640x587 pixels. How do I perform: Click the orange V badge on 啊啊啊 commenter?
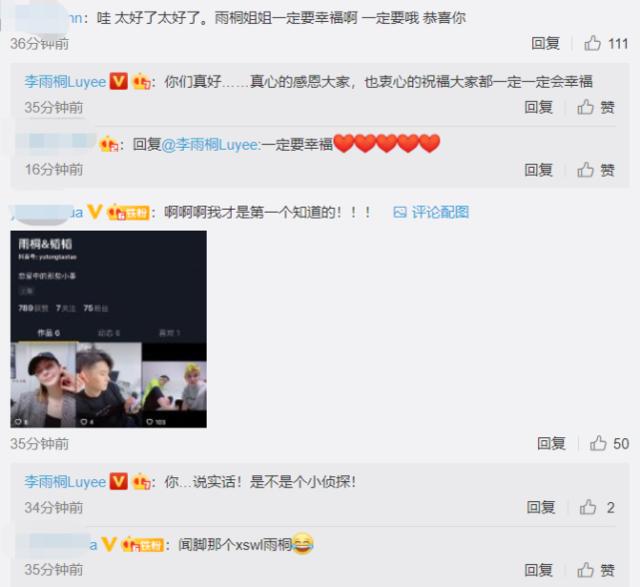point(95,212)
